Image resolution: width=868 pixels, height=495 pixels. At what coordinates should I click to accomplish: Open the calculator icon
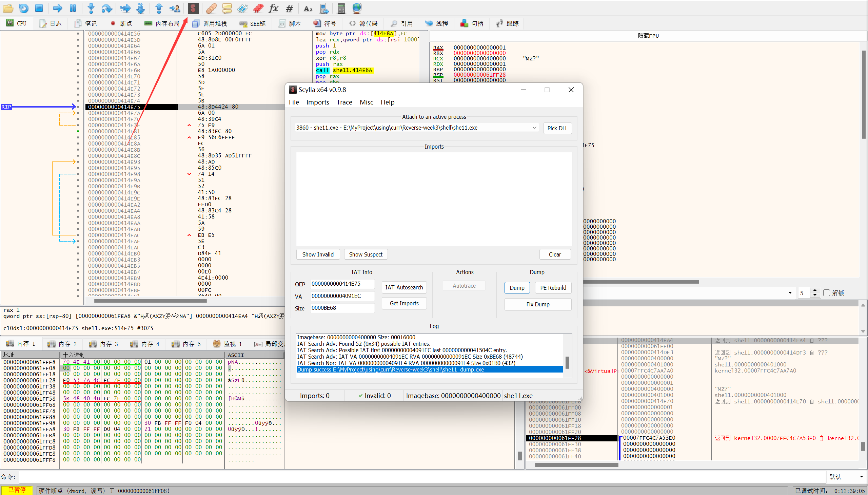pos(341,8)
